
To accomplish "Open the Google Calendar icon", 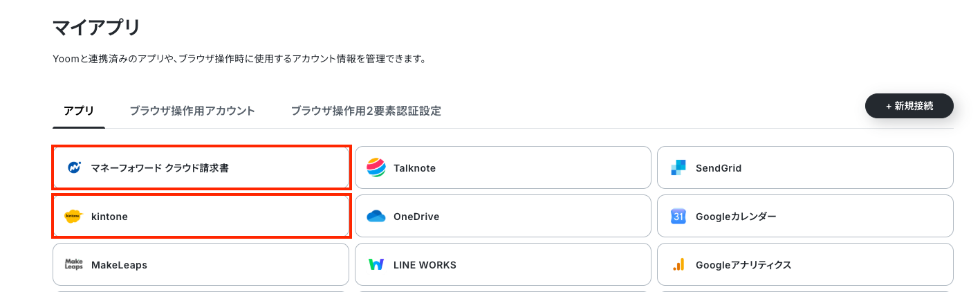I will click(678, 216).
